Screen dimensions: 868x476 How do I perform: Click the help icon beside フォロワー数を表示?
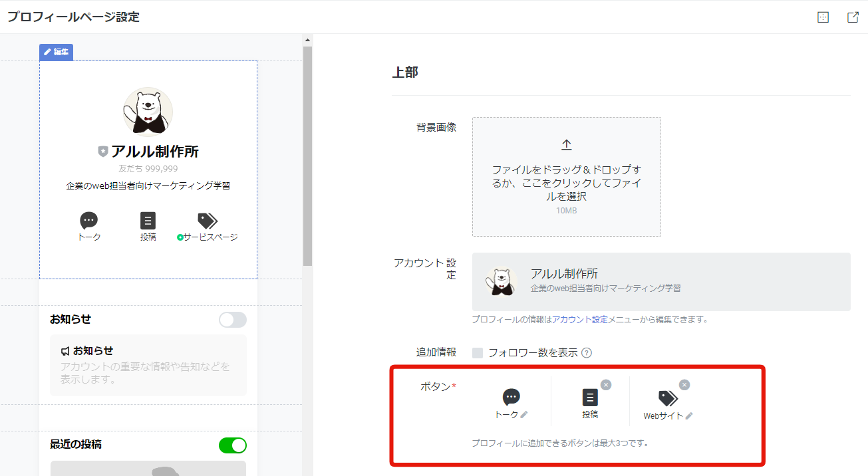tap(587, 353)
